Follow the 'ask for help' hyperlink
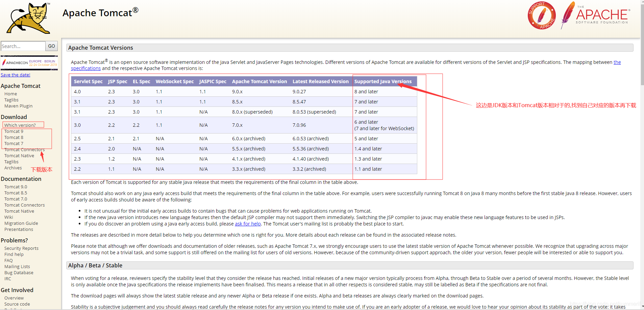 248,224
